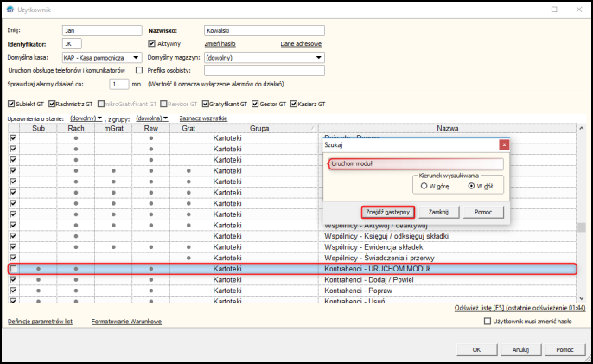Open the Zmień hasło link
Screen dimensions: 593x364
tap(220, 42)
